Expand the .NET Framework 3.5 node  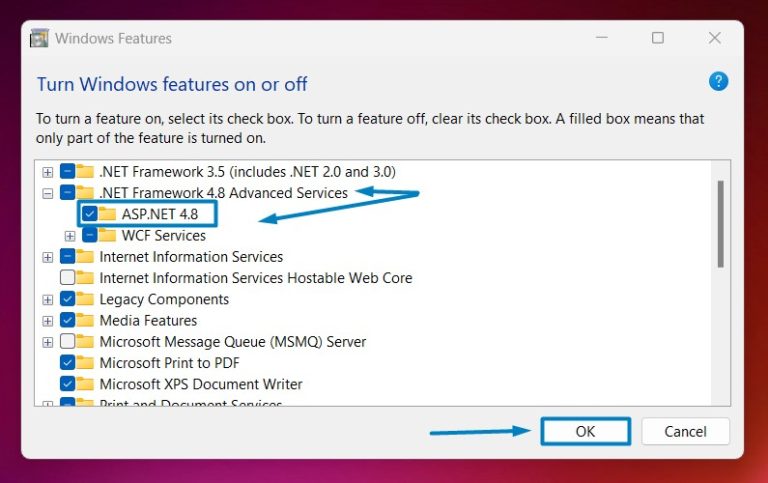pyautogui.click(x=48, y=172)
